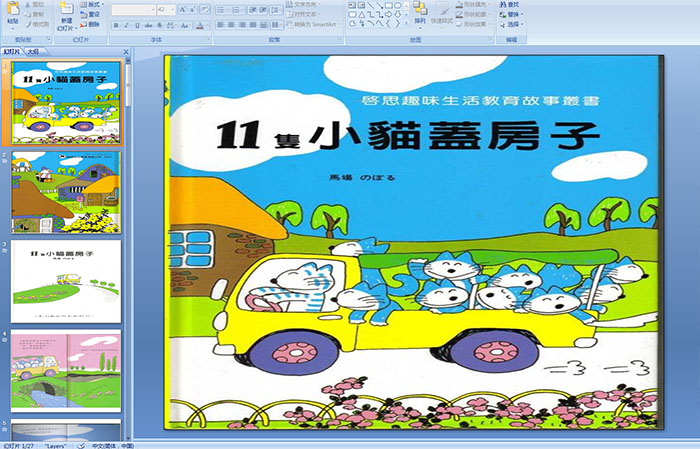
Task: Open the Quick Styles (快速样式) gallery
Action: 442,13
